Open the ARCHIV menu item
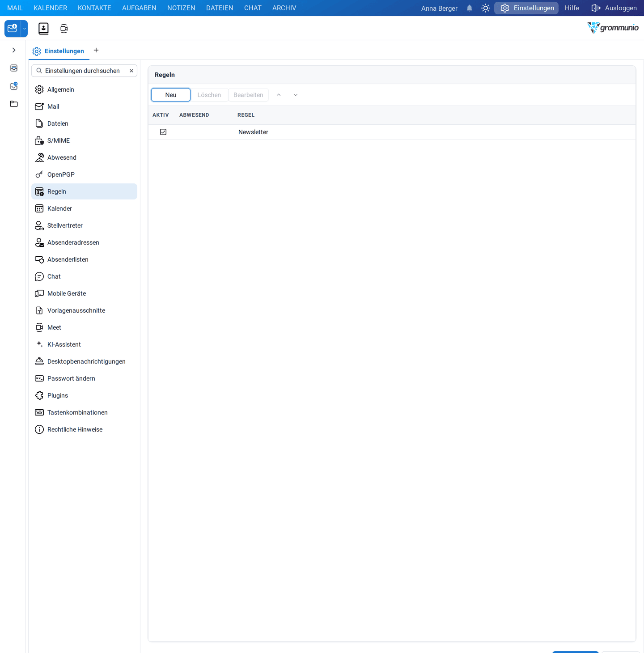This screenshot has width=644, height=653. click(x=284, y=8)
